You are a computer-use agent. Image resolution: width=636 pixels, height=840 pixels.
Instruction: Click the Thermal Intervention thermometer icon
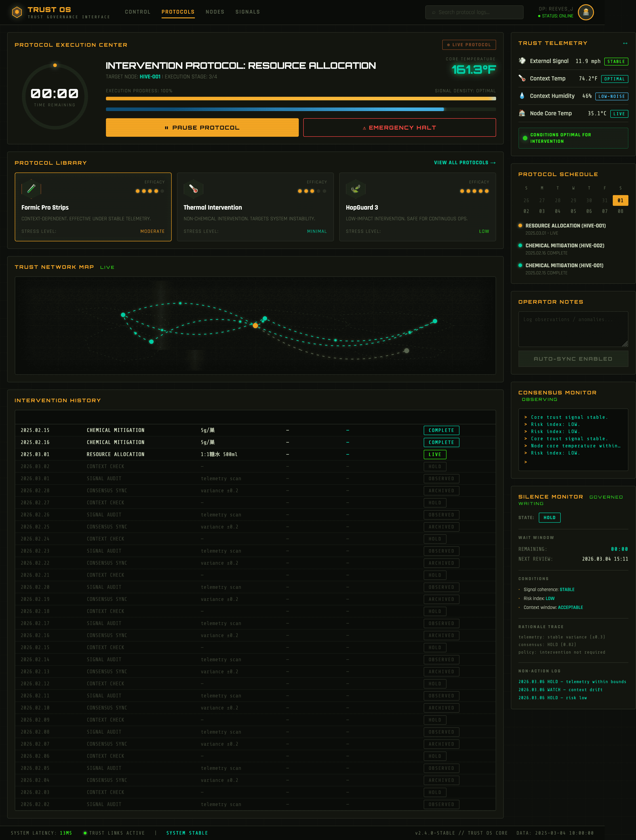point(193,189)
